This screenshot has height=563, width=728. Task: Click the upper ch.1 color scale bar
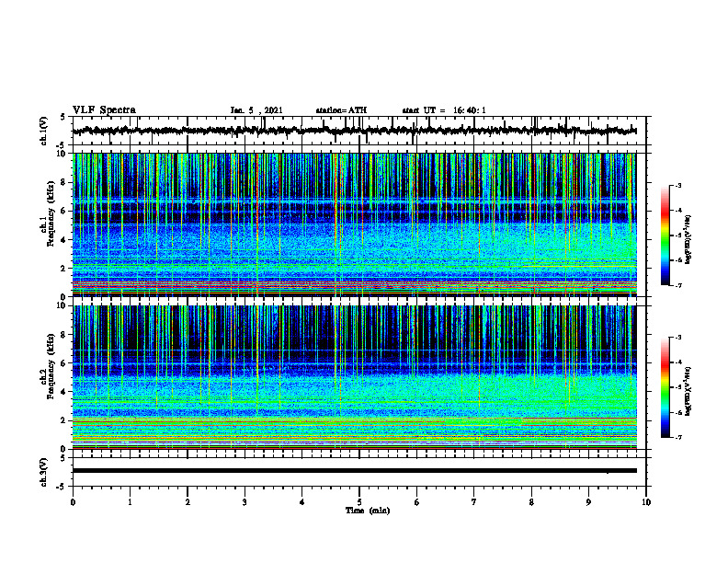665,236
